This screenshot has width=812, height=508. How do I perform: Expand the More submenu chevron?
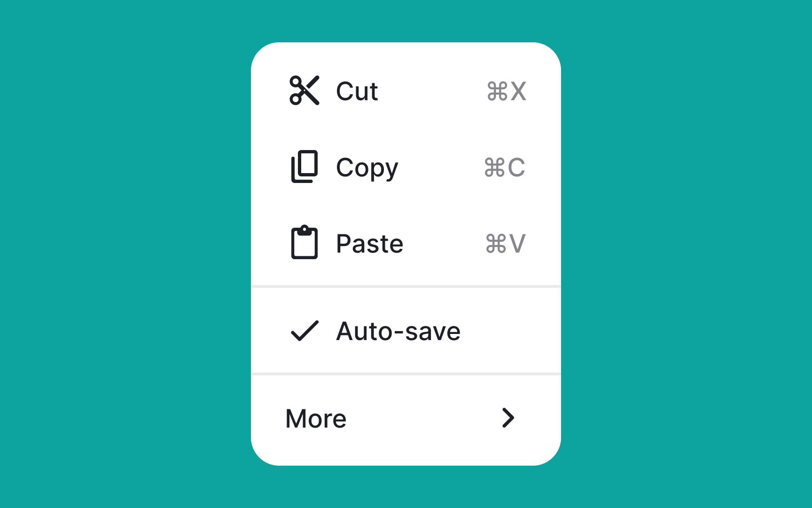pos(508,418)
